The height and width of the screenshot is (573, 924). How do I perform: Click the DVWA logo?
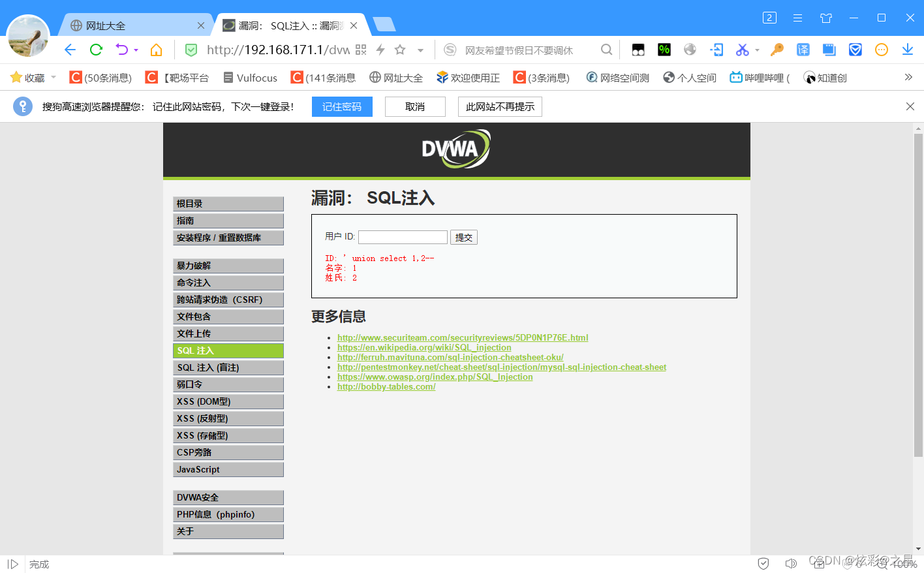(x=456, y=149)
